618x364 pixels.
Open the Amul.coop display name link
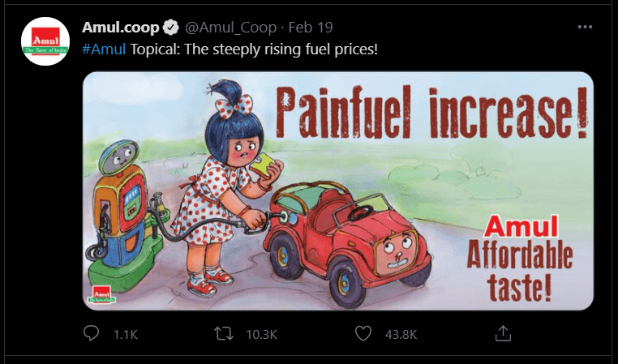click(121, 28)
